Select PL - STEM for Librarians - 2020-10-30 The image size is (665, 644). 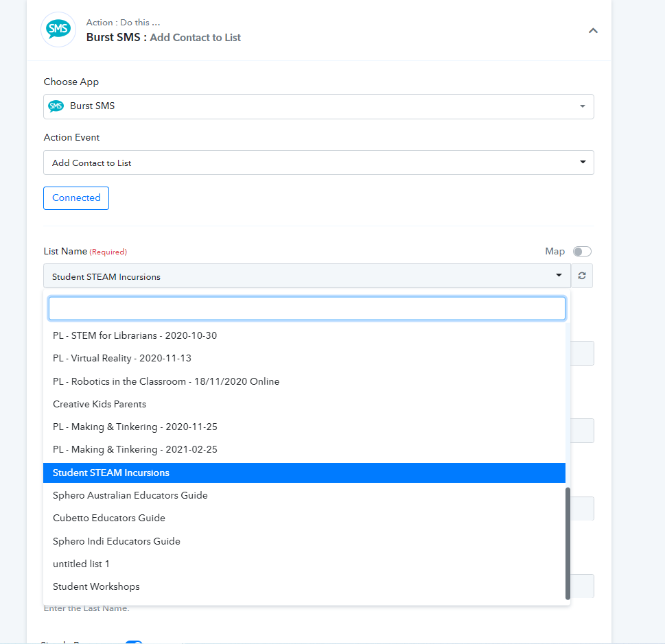click(304, 336)
